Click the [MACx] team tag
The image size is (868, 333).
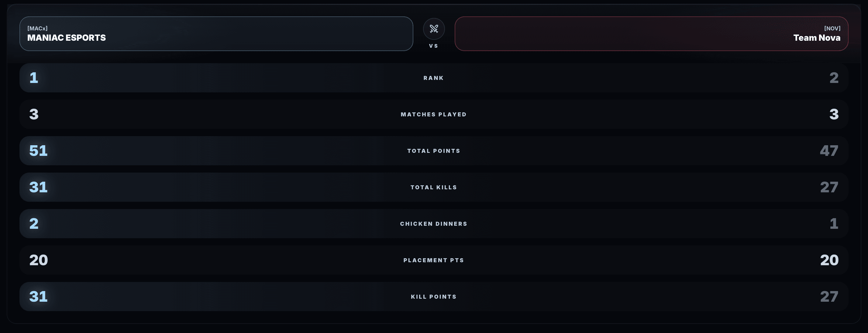[x=37, y=28]
